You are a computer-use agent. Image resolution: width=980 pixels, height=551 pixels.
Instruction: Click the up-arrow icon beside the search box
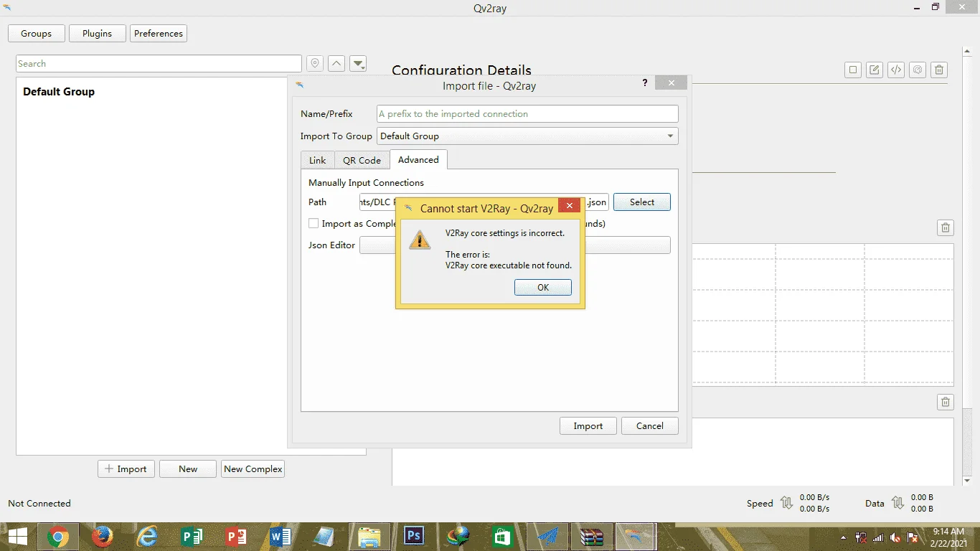(336, 64)
